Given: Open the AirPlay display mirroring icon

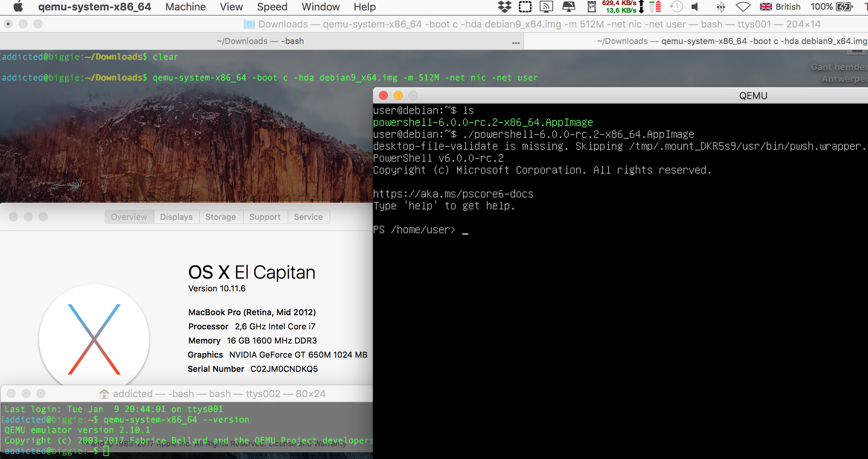Looking at the screenshot, I should coord(546,7).
